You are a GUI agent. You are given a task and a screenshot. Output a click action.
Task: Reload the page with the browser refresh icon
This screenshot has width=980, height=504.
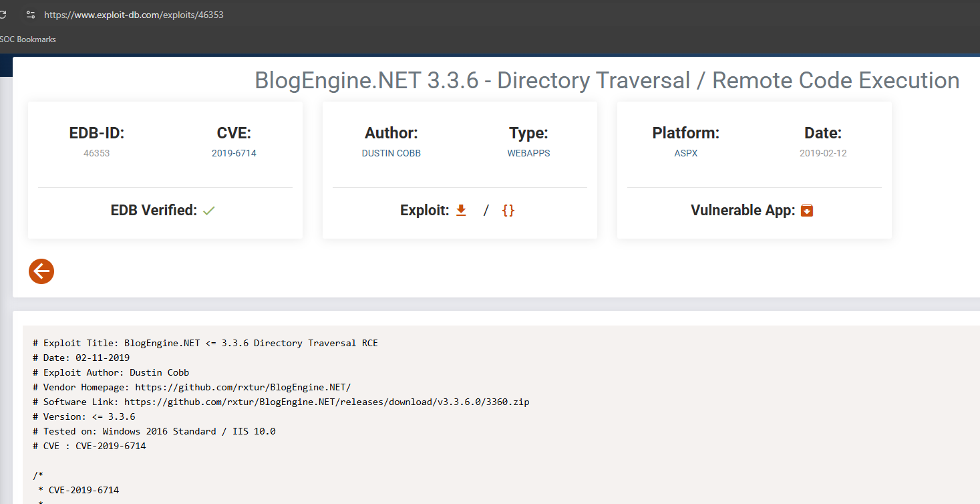coord(3,14)
